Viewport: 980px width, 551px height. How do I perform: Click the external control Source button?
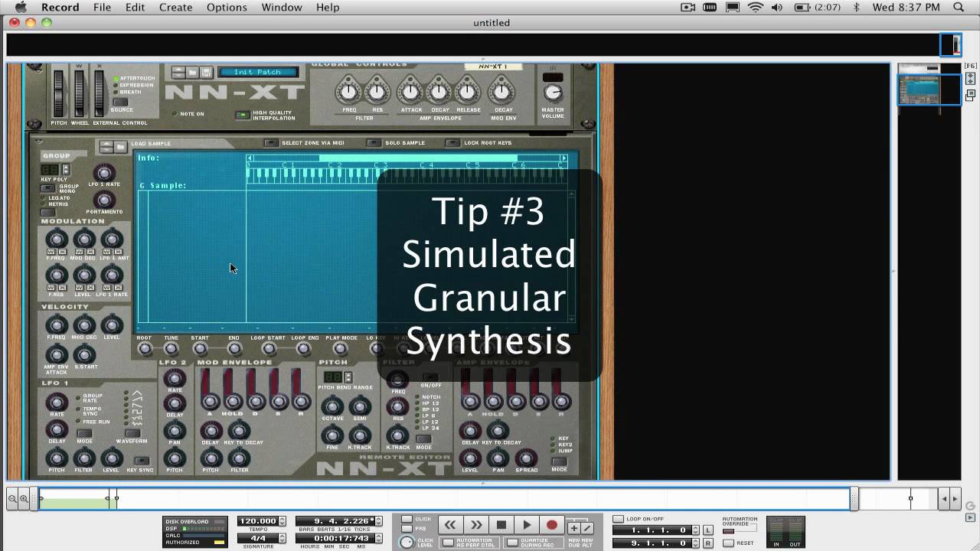[120, 102]
